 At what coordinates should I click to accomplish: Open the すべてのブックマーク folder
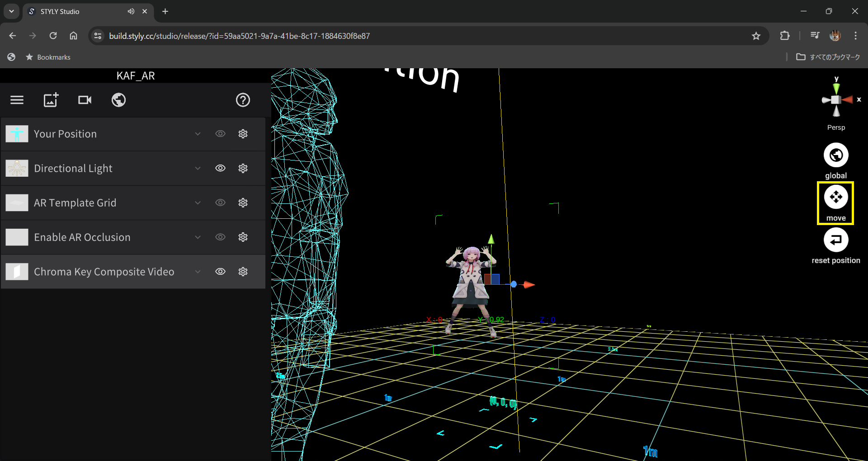pos(828,57)
